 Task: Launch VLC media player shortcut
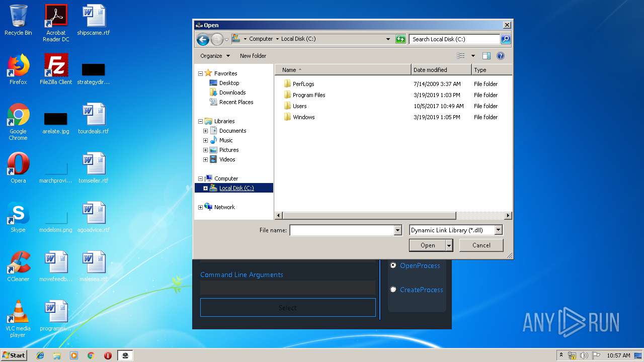pos(18,319)
